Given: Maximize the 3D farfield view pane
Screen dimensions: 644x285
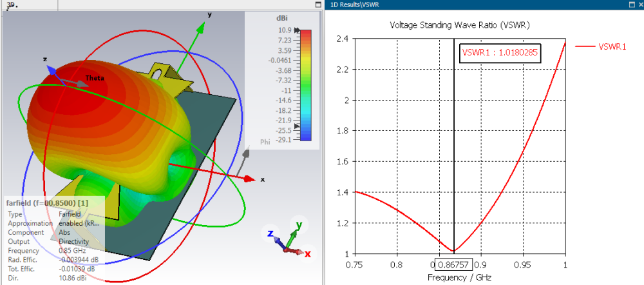Looking at the screenshot, I should [317, 5].
